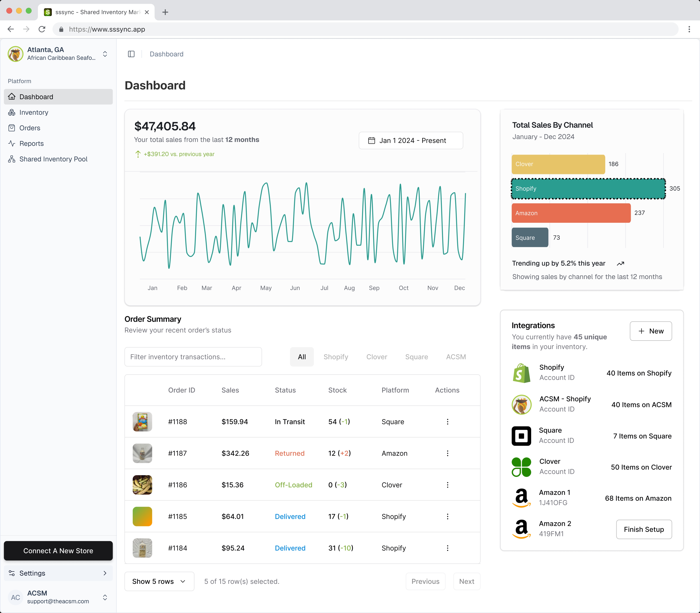Click product thumbnail for order #1186

pos(142,485)
